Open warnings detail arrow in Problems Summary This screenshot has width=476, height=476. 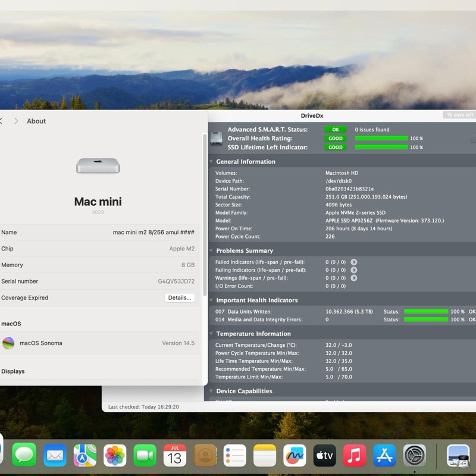pyautogui.click(x=355, y=278)
